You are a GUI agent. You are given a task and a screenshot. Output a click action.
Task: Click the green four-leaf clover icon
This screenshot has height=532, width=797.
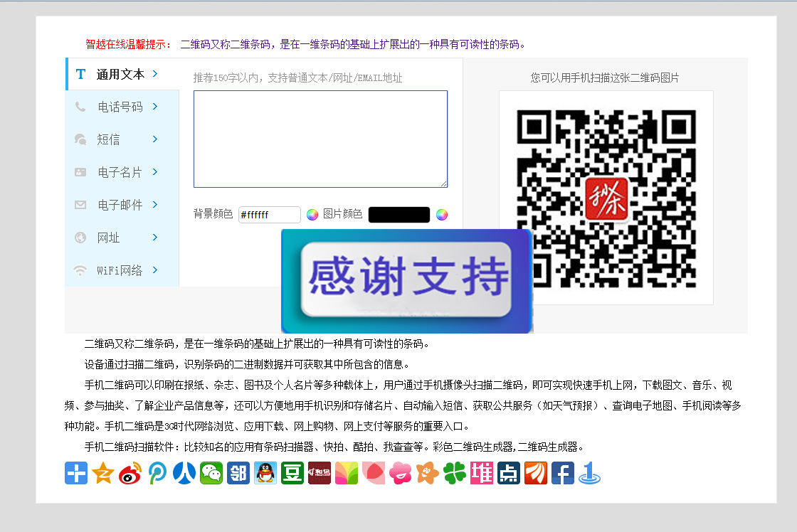click(455, 473)
